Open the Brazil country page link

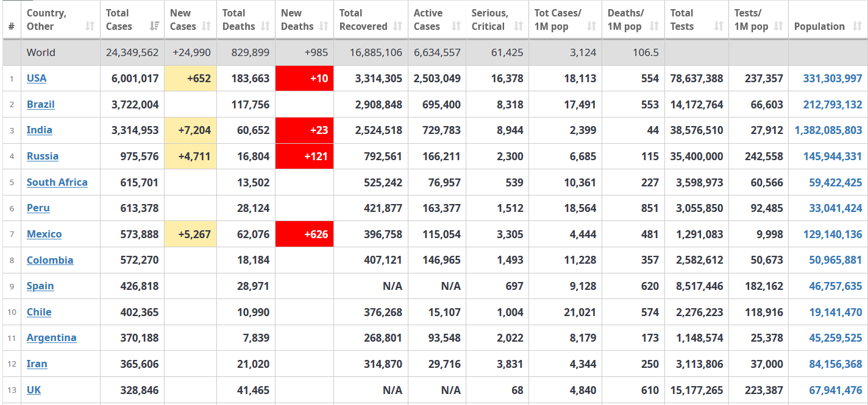tap(41, 104)
